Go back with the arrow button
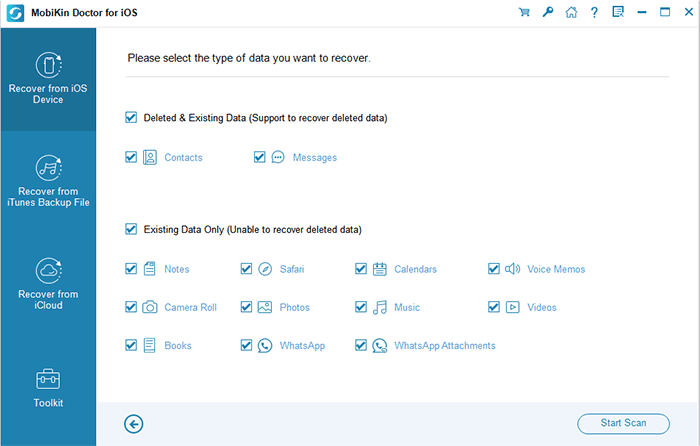700x446 pixels. click(133, 424)
